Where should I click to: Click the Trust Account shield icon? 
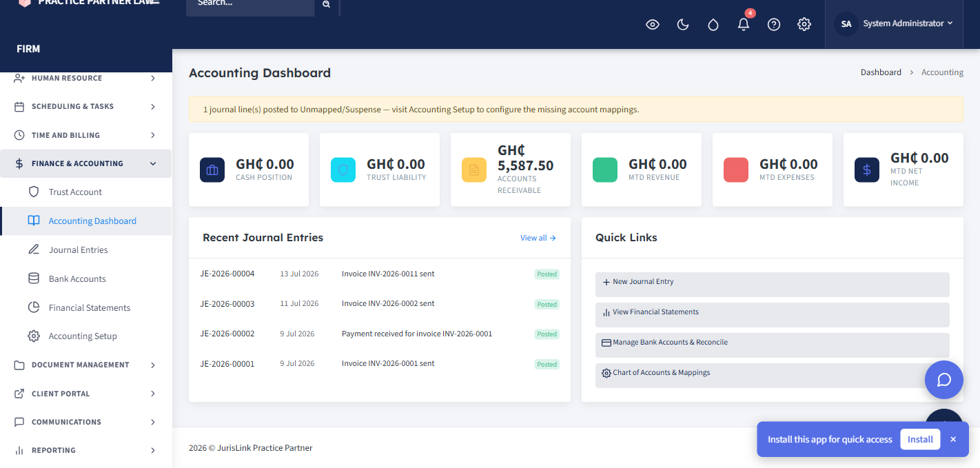tap(33, 192)
